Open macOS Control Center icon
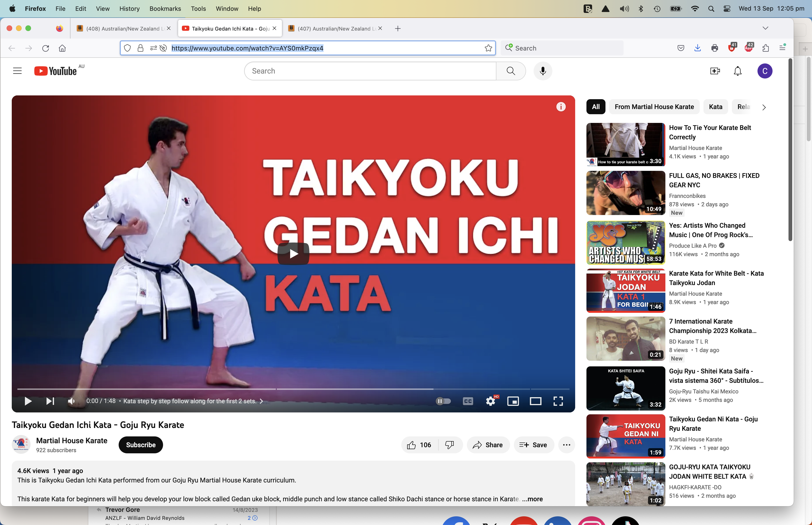This screenshot has height=525, width=812. point(727,8)
